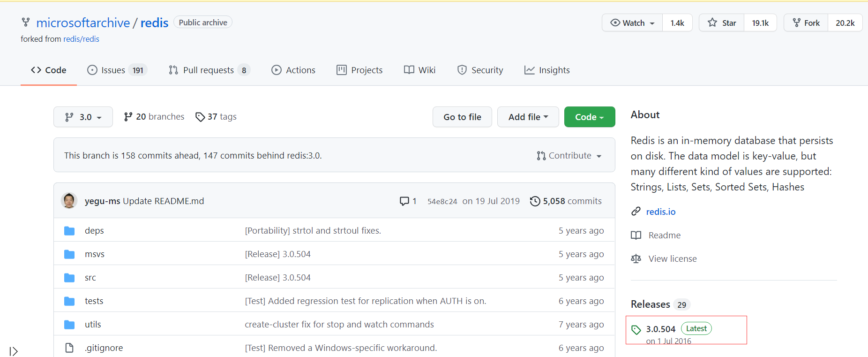Click the Releases heading link
Screen dimensions: 868x357
tap(651, 304)
